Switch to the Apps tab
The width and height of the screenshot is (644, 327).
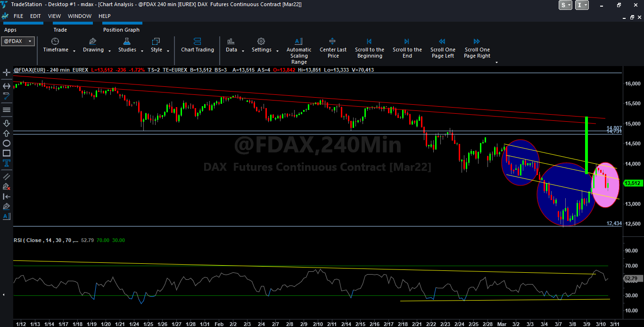(10, 30)
